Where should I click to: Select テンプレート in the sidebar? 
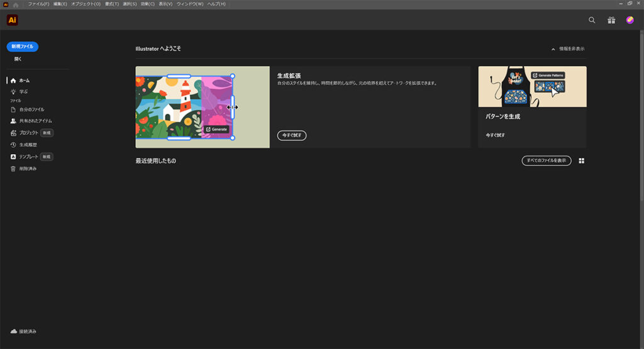point(28,157)
